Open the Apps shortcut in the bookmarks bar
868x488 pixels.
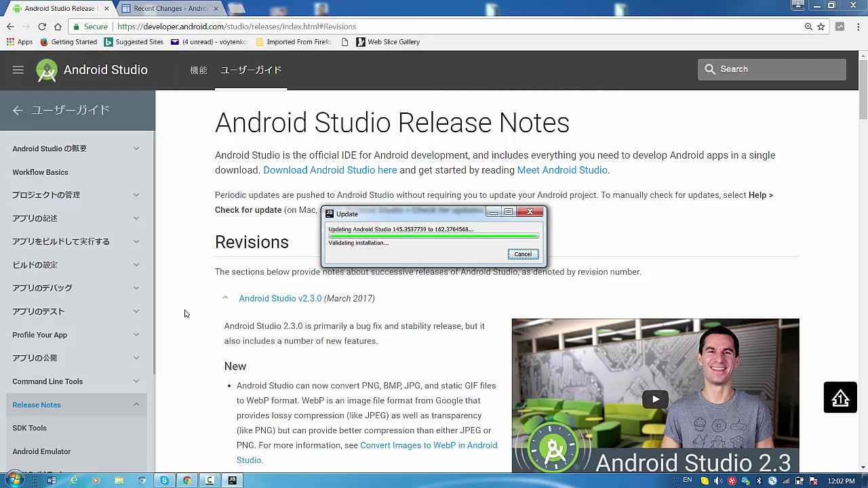pos(19,42)
